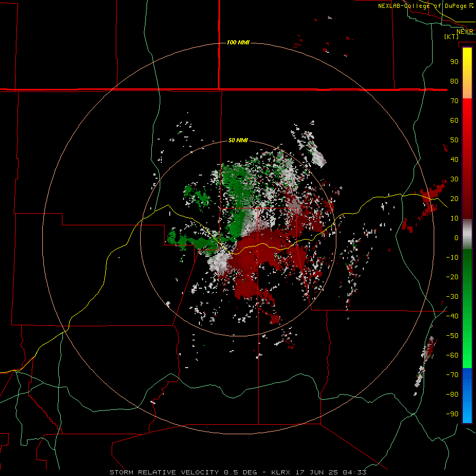Viewport: 476px width, 476px height.
Task: Pick the blue segment of the color bar
Action: click(x=467, y=396)
